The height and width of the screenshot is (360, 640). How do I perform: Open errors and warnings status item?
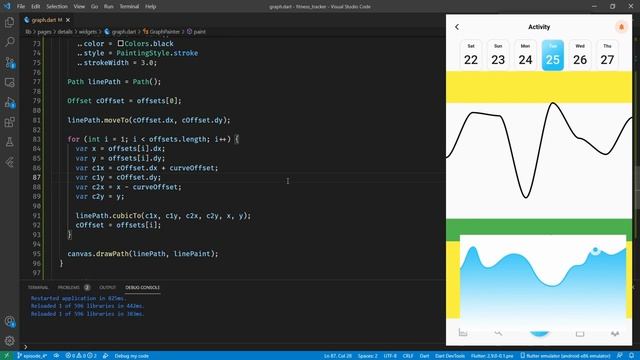tap(81, 356)
